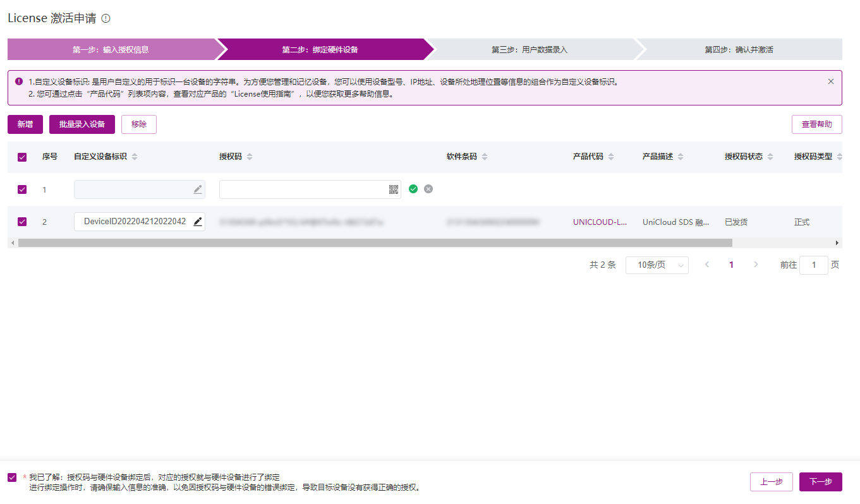Image resolution: width=860 pixels, height=504 pixels.
Task: Uncheck the checkbox for row 1
Action: (x=22, y=189)
